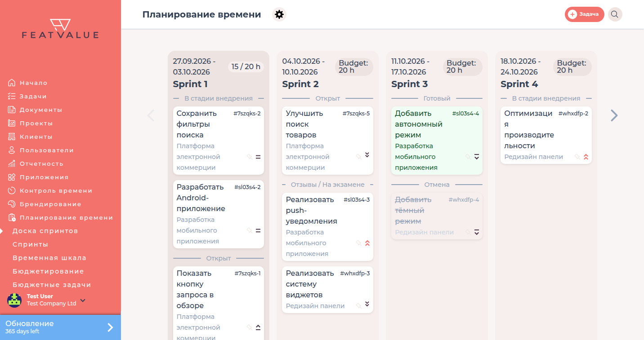
Task: Click the document icon beside Документы
Action: pos(12,110)
